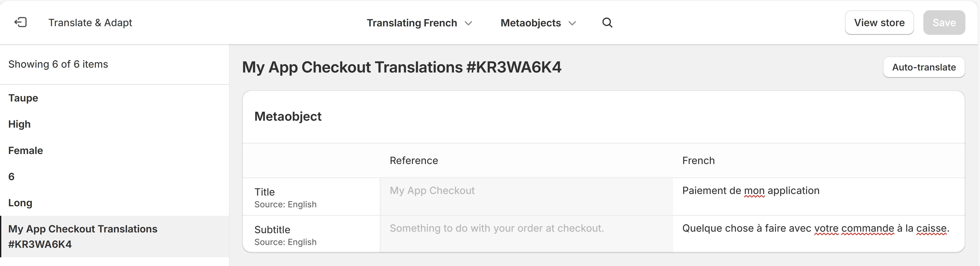The width and height of the screenshot is (980, 266).
Task: Open the Female metaobject entry
Action: coord(25,150)
